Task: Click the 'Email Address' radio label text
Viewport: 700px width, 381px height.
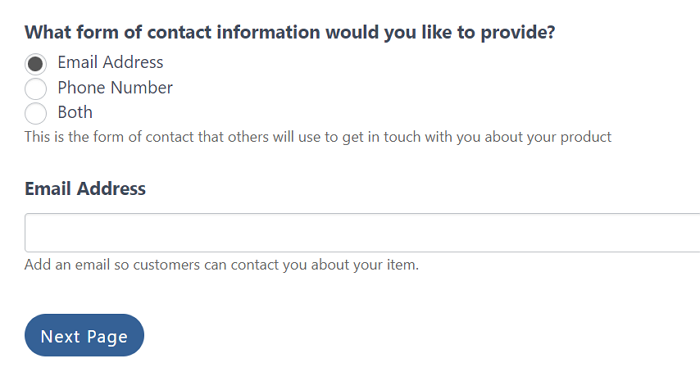Action: (110, 63)
